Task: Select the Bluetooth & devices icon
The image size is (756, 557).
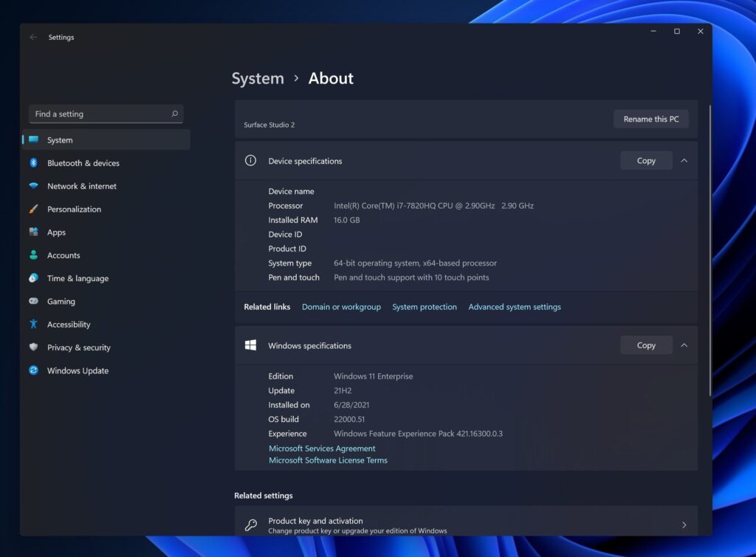Action: point(35,163)
